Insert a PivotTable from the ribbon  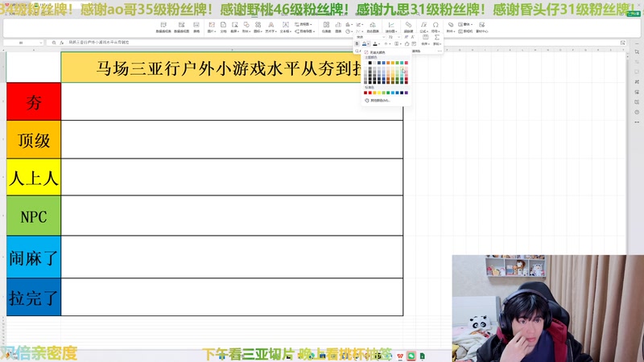[163, 27]
